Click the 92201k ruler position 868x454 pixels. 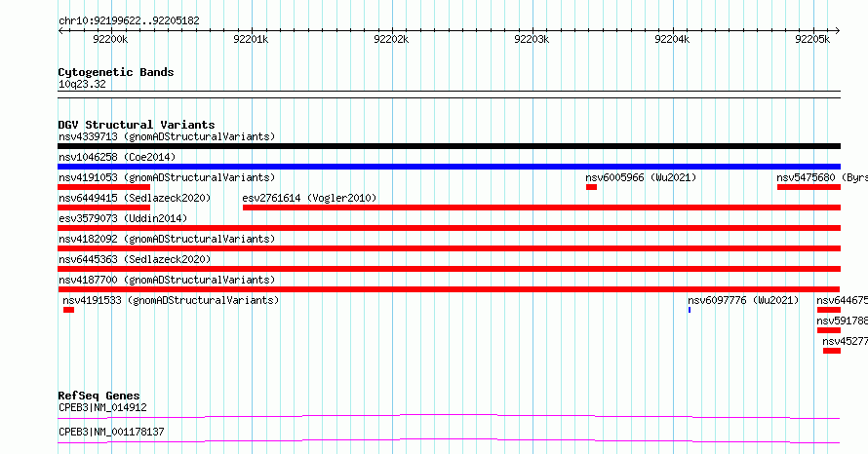point(251,39)
